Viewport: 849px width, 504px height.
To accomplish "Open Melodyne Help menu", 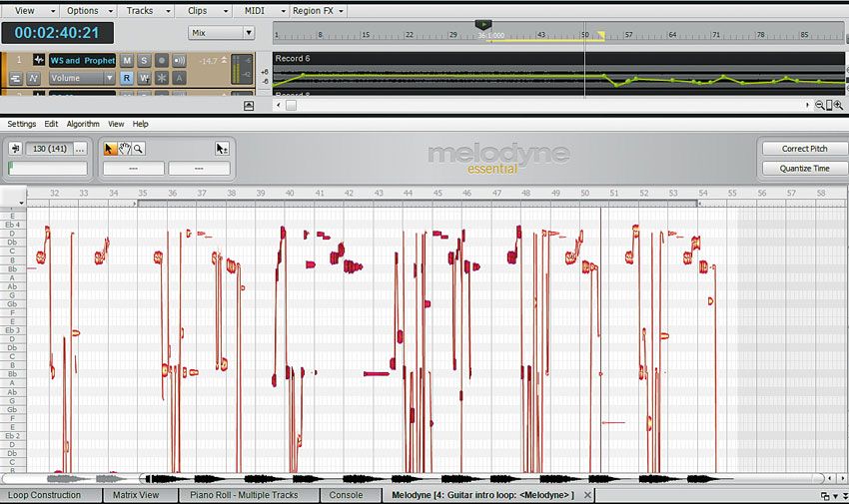I will click(x=140, y=124).
